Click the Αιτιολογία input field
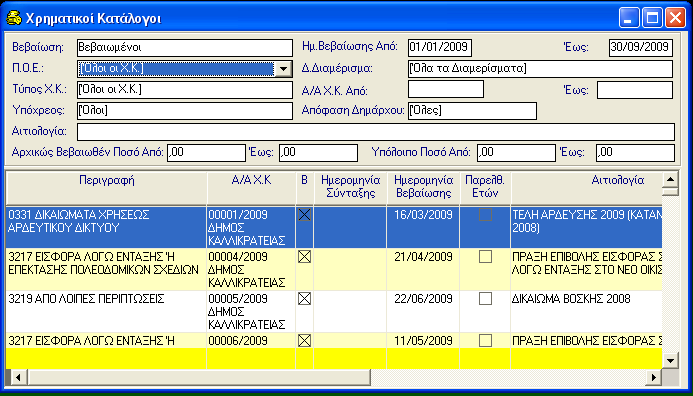This screenshot has height=396, width=693. pyautogui.click(x=376, y=132)
